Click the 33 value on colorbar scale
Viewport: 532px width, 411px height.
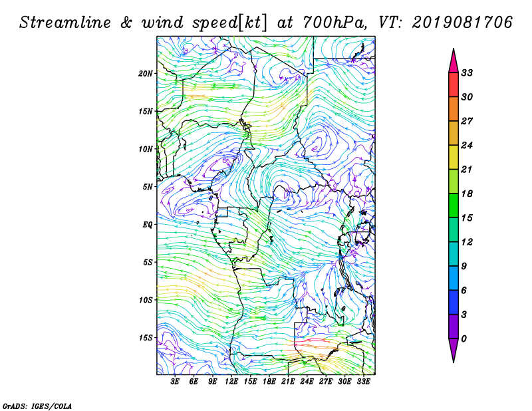(467, 72)
